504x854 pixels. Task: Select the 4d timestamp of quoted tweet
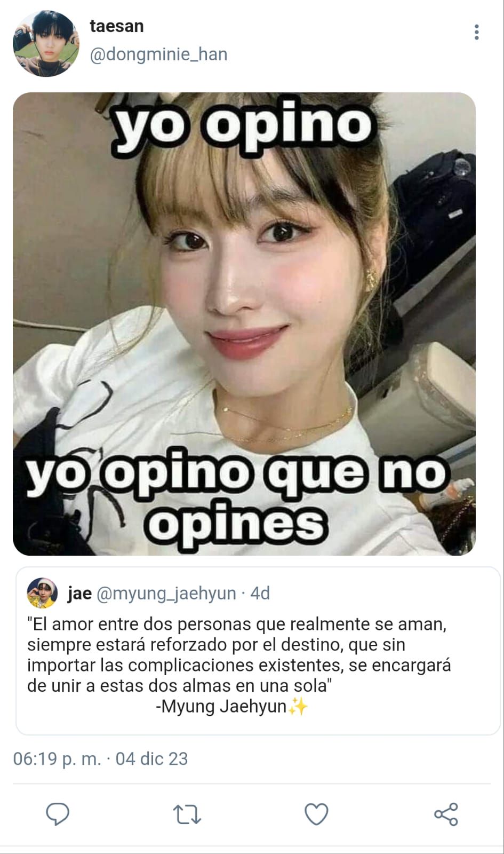click(260, 593)
